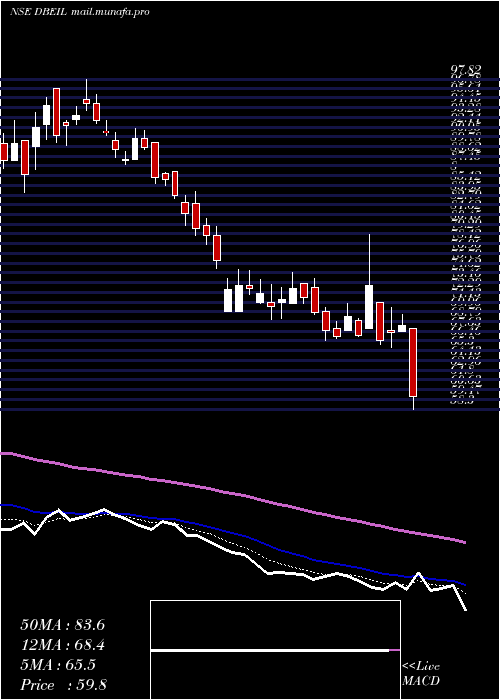Click the '5MA : 65.5' label

tap(58, 665)
